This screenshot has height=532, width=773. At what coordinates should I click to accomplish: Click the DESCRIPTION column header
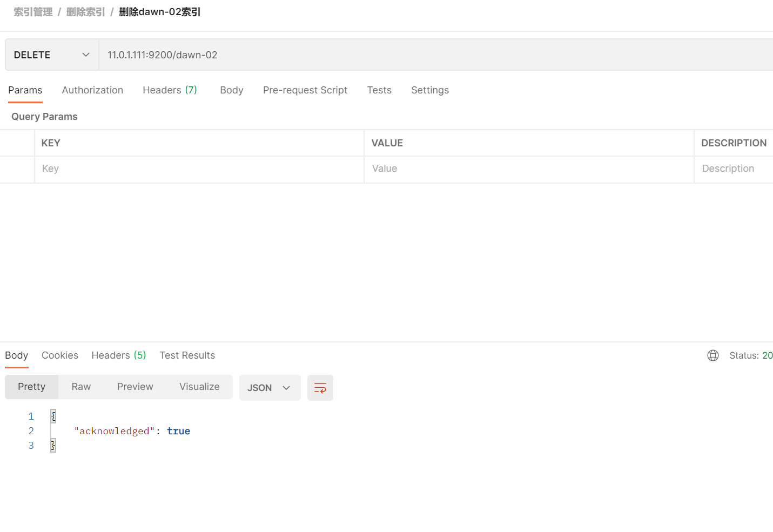(734, 143)
